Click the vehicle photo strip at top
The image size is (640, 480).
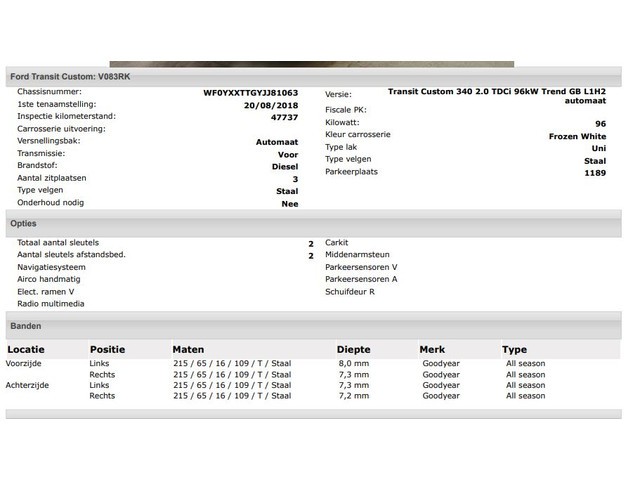[311, 64]
